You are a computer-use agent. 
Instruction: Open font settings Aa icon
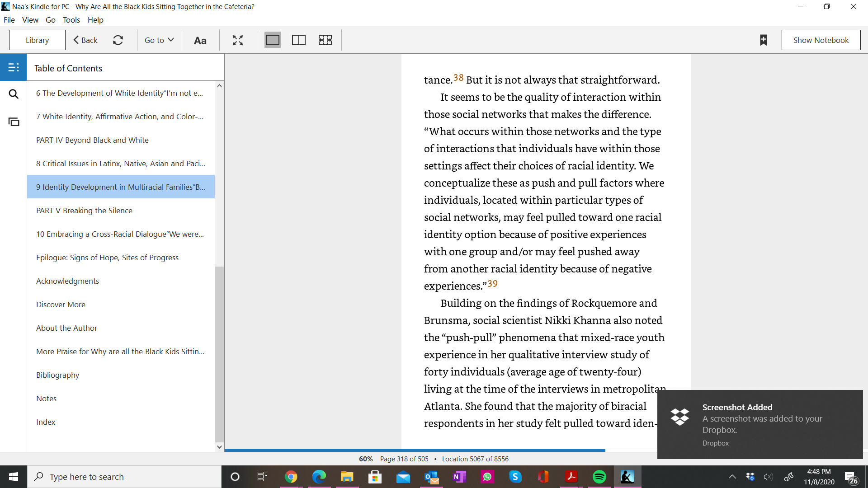200,40
